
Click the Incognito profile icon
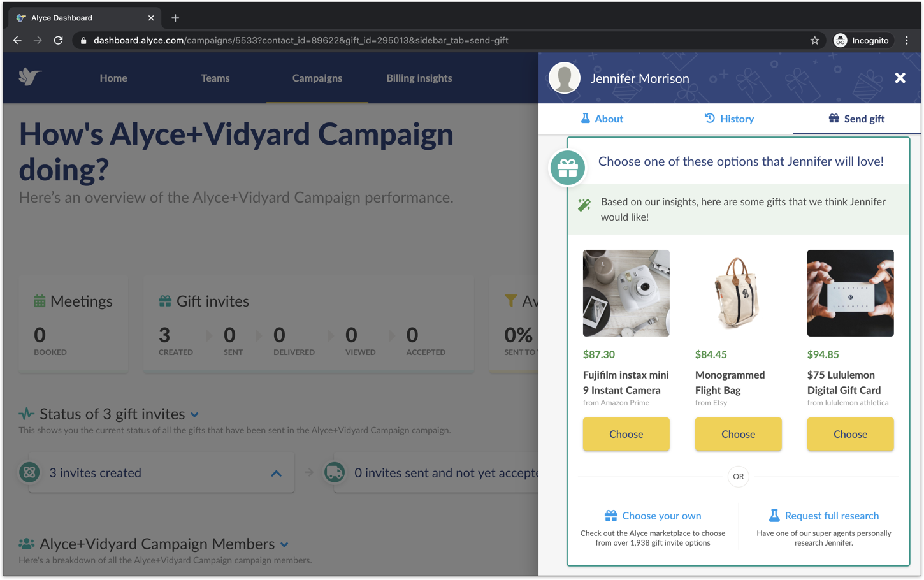click(841, 40)
